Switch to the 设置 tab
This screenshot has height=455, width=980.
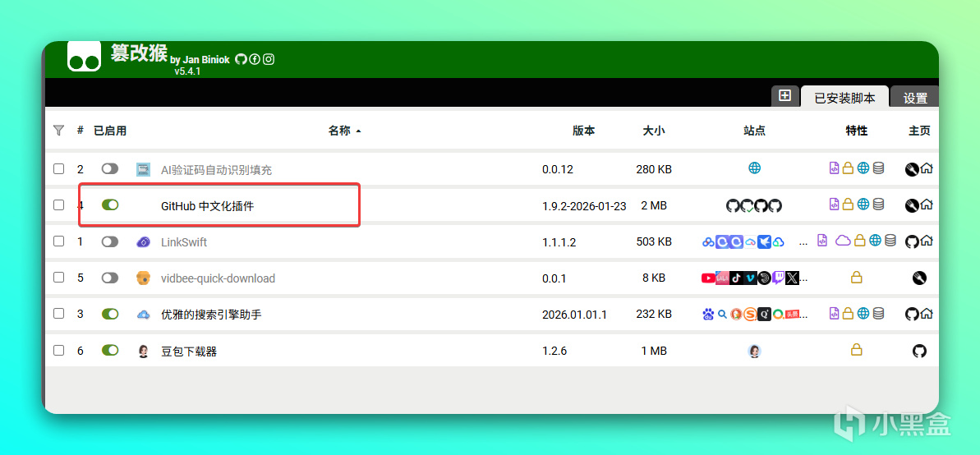point(915,98)
